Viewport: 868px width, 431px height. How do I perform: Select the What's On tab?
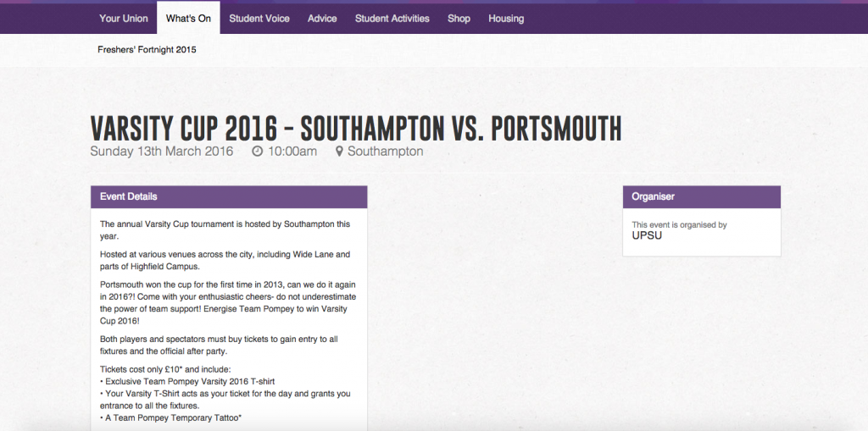coord(188,18)
